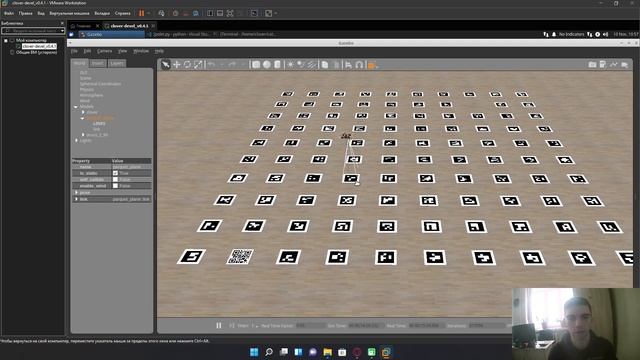Add a spot light in Gazebo

(301, 64)
